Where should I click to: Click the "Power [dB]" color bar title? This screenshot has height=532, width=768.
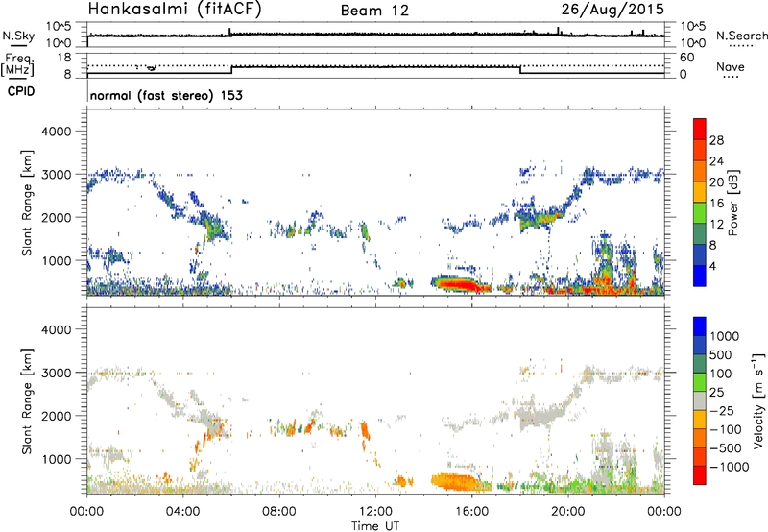pos(733,203)
